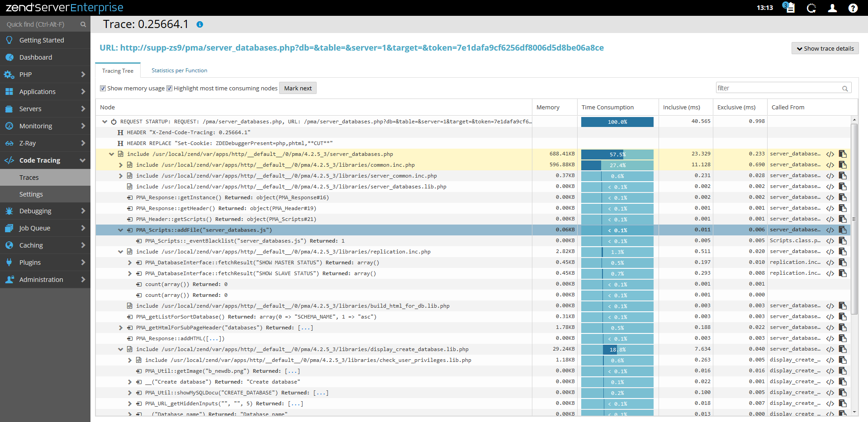This screenshot has height=422, width=868.
Task: Toggle Show memory usage checkbox
Action: coord(103,89)
